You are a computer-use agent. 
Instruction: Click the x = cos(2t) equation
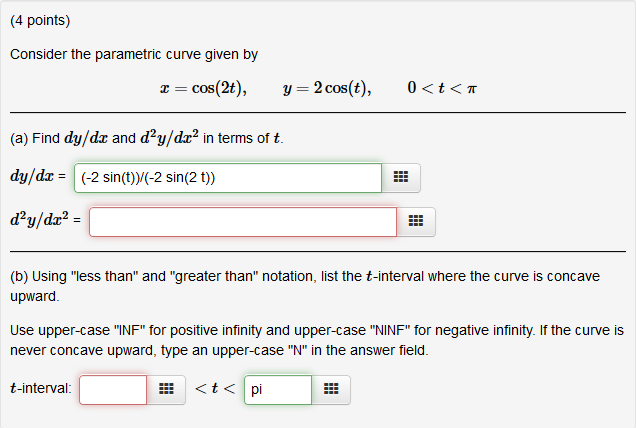point(203,88)
